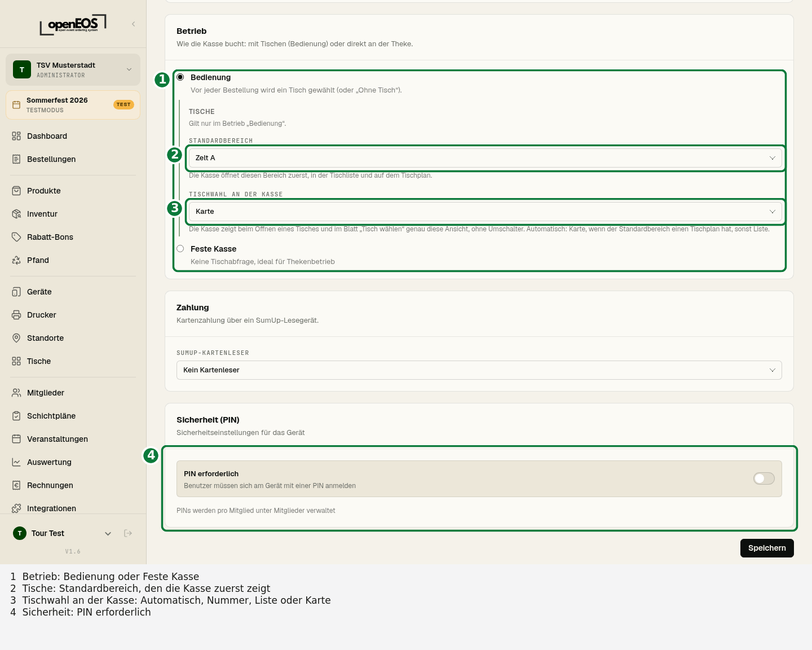Image resolution: width=812 pixels, height=650 pixels.
Task: Click the logout icon next to Tour Test
Action: pyautogui.click(x=128, y=533)
